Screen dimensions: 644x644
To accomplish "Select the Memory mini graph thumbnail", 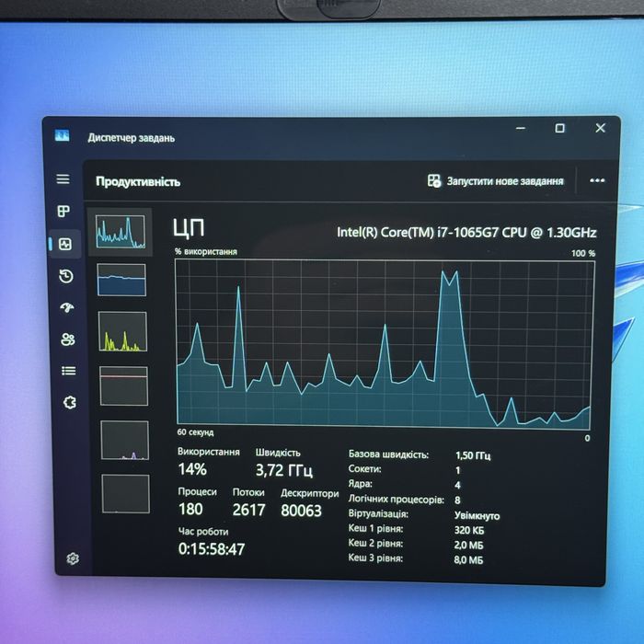I will pyautogui.click(x=121, y=280).
